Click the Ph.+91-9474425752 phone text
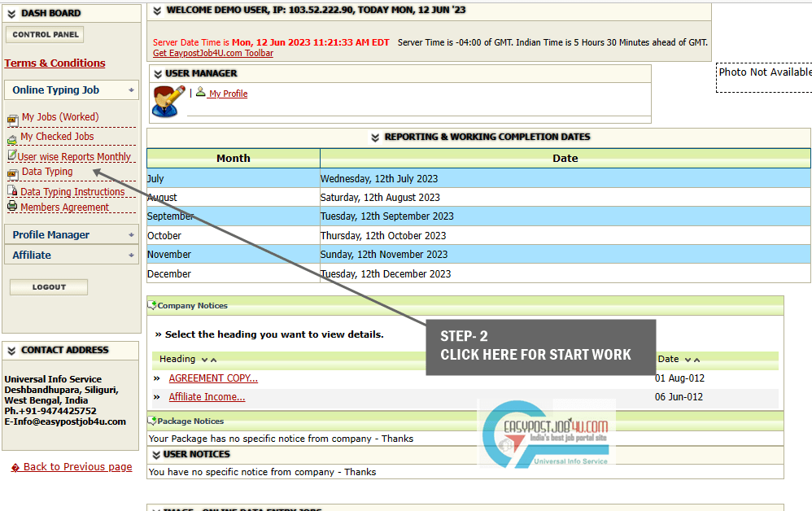 pos(50,411)
